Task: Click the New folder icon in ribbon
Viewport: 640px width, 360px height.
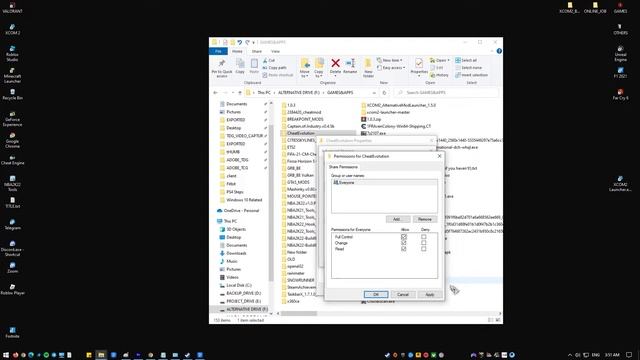Action: tap(368, 63)
